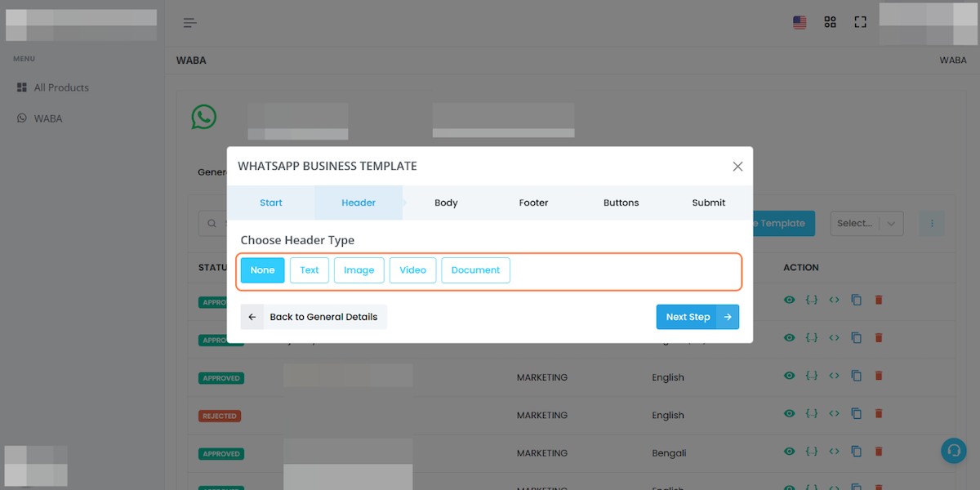
Task: Click the WABA breadcrumb at top right
Action: point(953,60)
